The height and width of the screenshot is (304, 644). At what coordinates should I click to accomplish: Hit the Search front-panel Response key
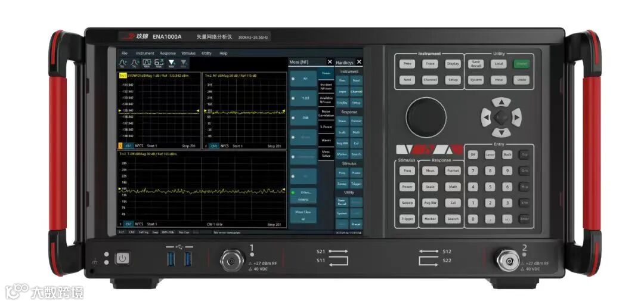coord(453,219)
